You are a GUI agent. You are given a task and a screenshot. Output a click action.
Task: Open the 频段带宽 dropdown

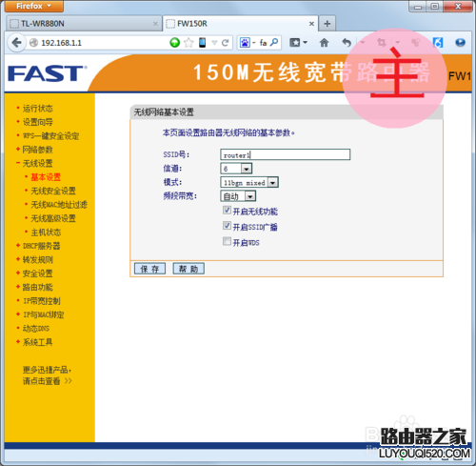[238, 196]
